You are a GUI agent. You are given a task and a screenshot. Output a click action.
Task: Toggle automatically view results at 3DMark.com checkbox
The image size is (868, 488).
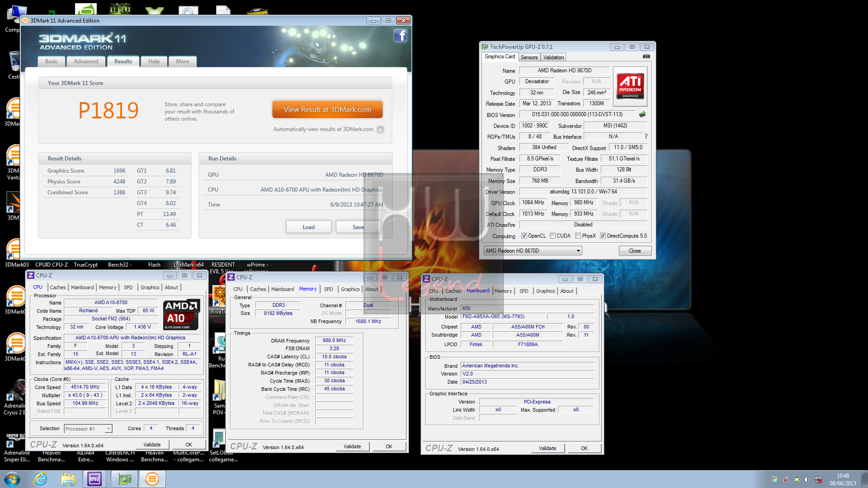(x=381, y=130)
